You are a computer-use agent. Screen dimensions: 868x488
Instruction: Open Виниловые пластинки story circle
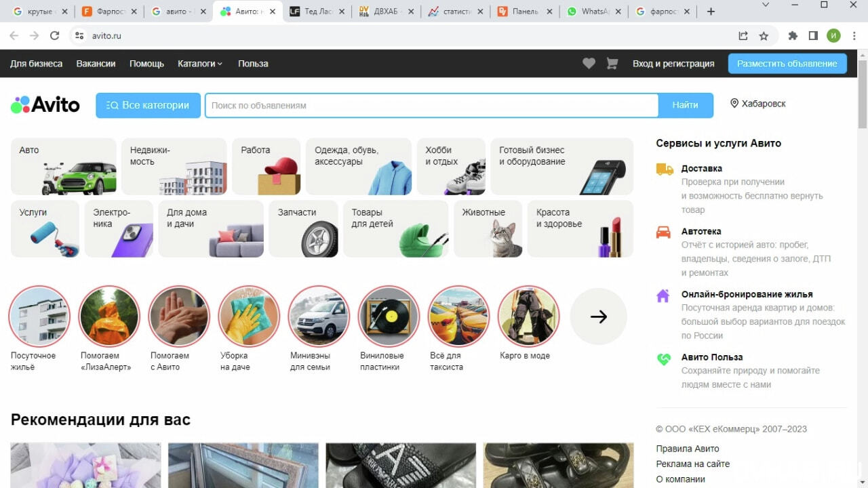389,317
